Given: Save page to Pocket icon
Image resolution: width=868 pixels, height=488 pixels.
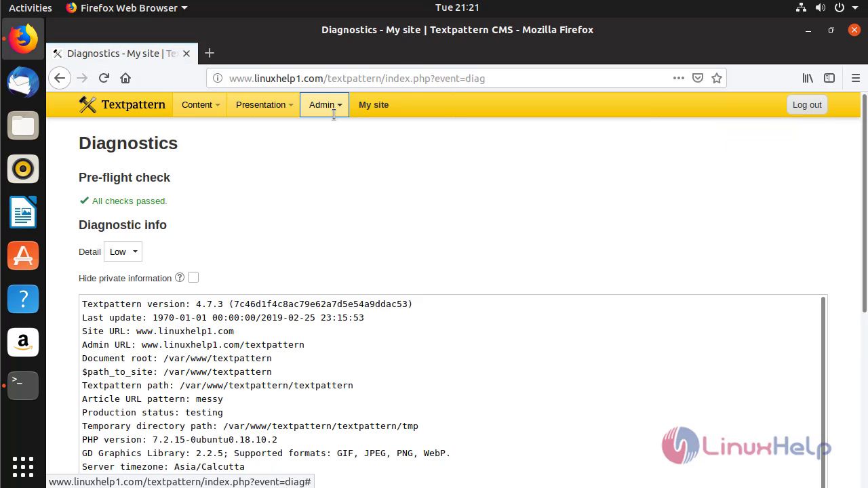Looking at the screenshot, I should click(698, 78).
